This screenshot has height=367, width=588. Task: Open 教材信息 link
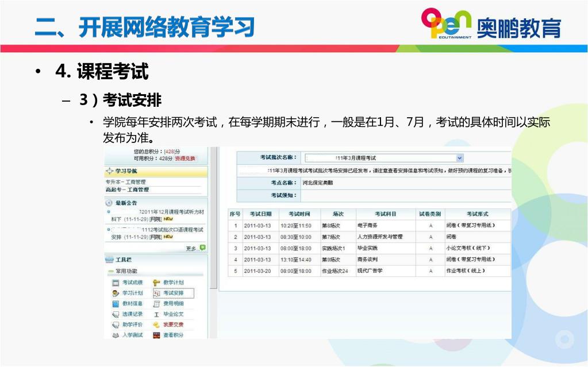[x=132, y=304]
